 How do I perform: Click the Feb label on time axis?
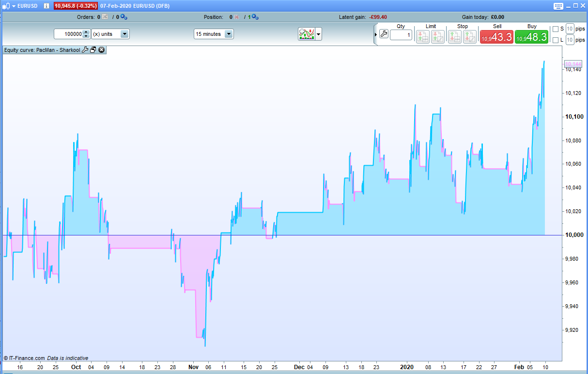519,367
